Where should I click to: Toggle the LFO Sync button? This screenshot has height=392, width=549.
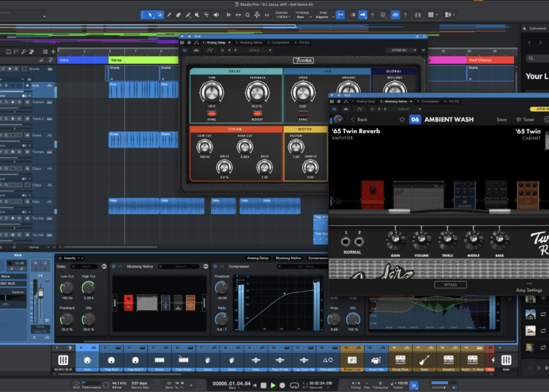click(x=303, y=113)
